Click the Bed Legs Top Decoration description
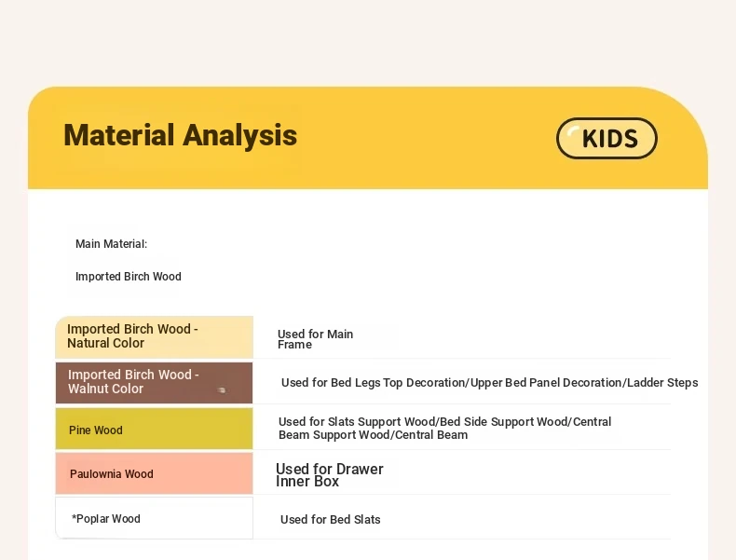 tap(489, 383)
